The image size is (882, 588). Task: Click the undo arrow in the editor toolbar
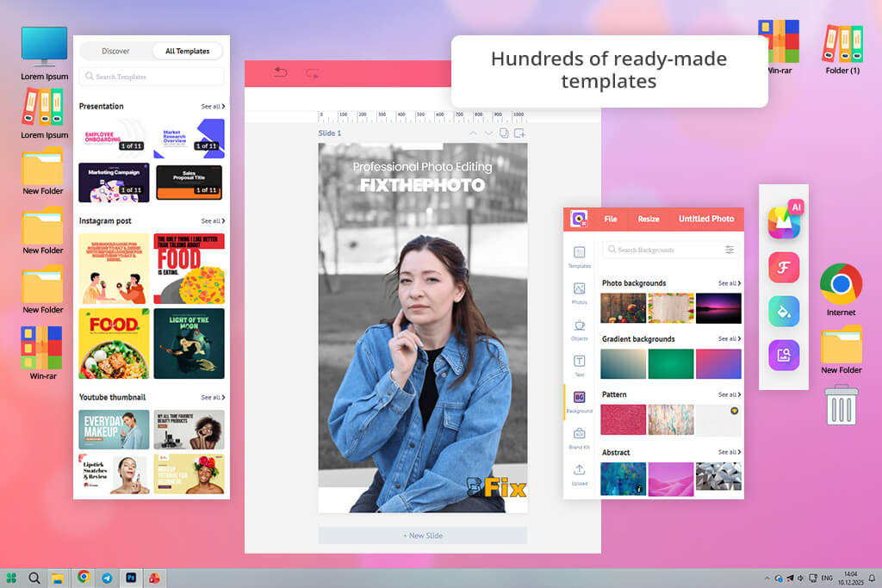point(280,72)
